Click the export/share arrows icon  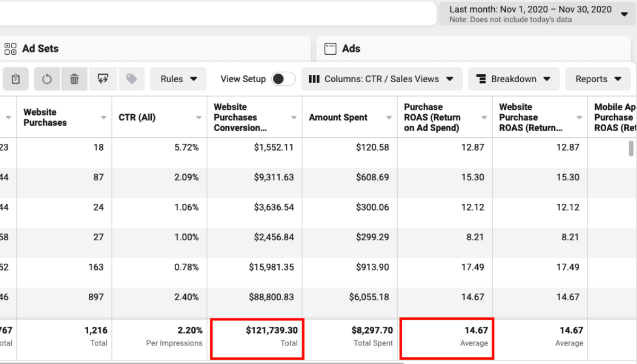[x=103, y=79]
